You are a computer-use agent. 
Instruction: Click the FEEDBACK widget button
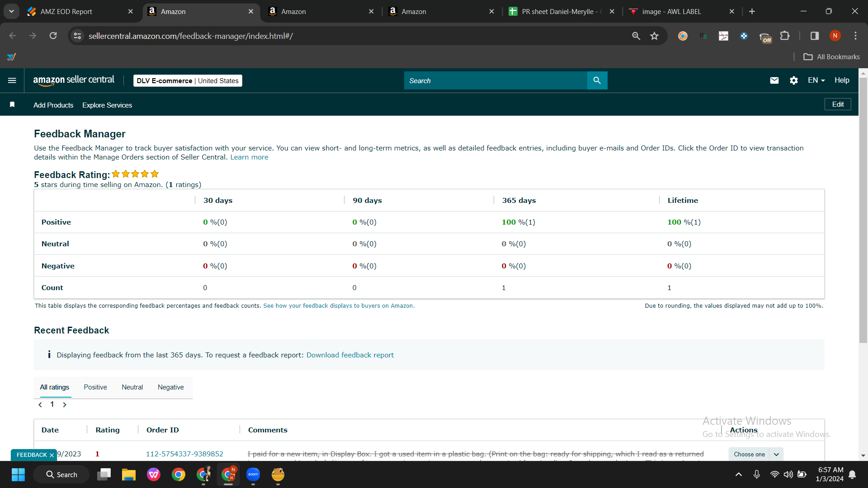coord(32,455)
